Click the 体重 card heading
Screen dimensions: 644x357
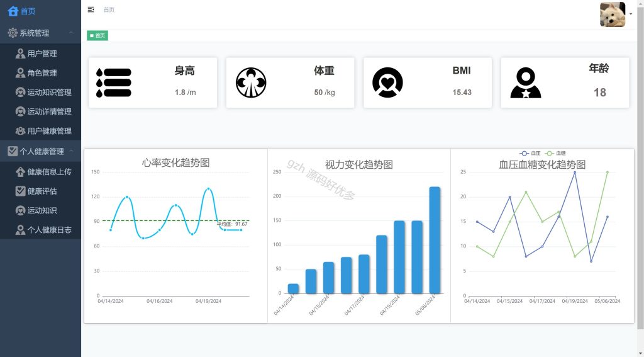coord(324,71)
